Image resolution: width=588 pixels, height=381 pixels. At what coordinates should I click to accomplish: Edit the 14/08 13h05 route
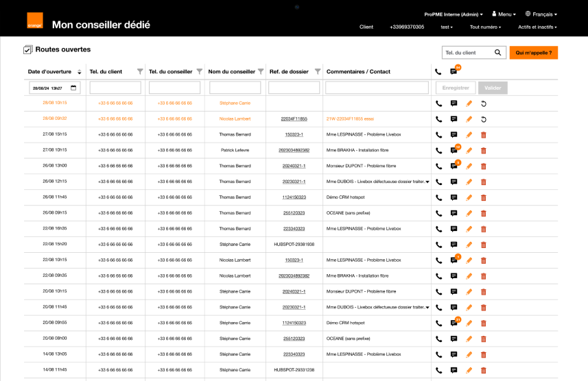pyautogui.click(x=469, y=354)
